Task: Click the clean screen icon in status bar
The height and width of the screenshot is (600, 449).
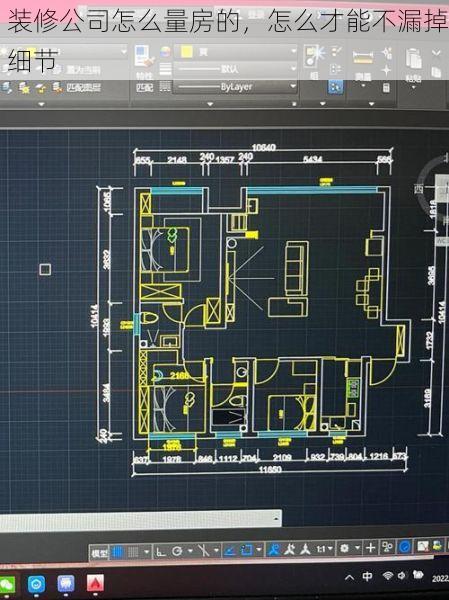Action: click(x=423, y=546)
